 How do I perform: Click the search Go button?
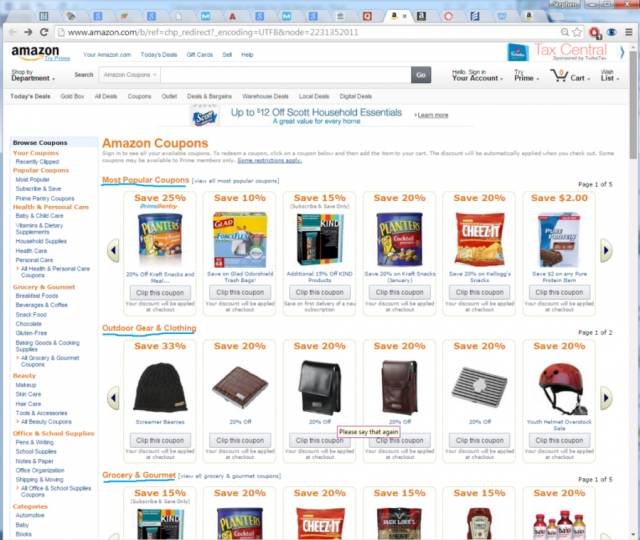pyautogui.click(x=421, y=75)
